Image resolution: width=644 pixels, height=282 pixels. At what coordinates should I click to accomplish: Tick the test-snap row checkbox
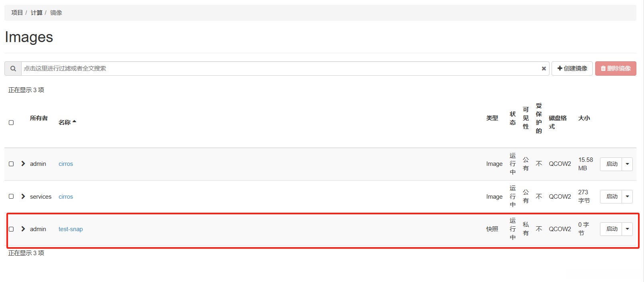(x=11, y=229)
